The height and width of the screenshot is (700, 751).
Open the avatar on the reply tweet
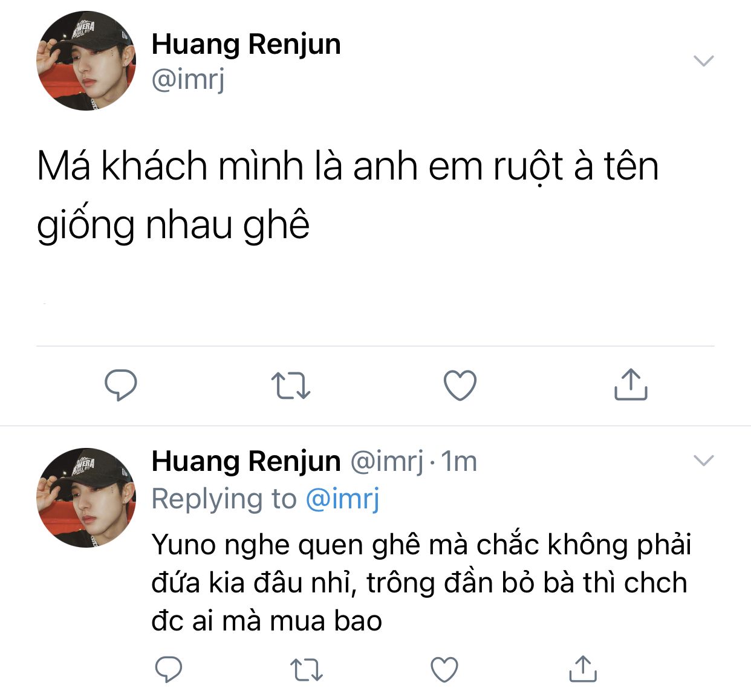click(86, 497)
